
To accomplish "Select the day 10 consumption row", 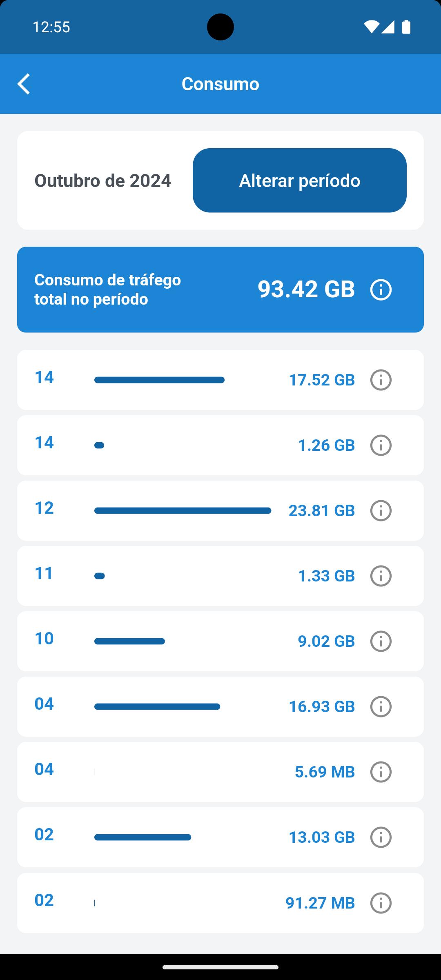I will [220, 641].
